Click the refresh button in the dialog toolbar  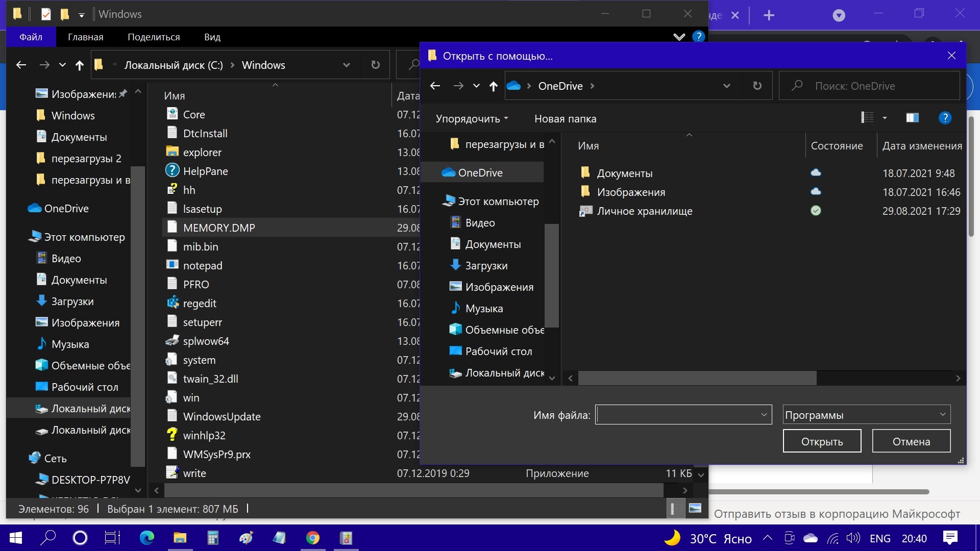757,85
